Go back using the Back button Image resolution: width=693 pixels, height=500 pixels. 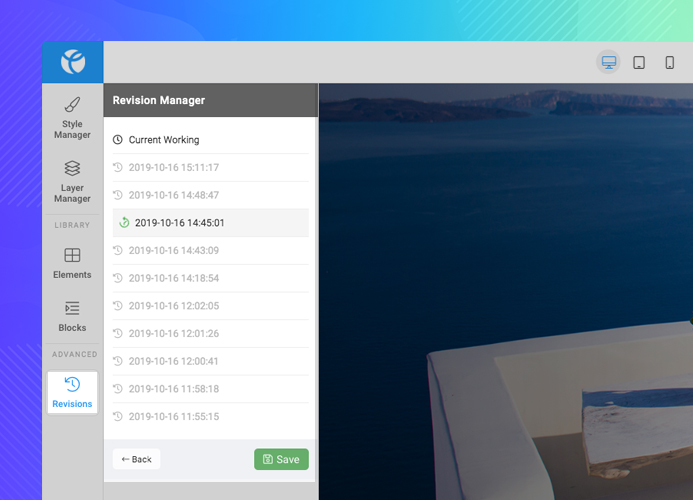[136, 459]
